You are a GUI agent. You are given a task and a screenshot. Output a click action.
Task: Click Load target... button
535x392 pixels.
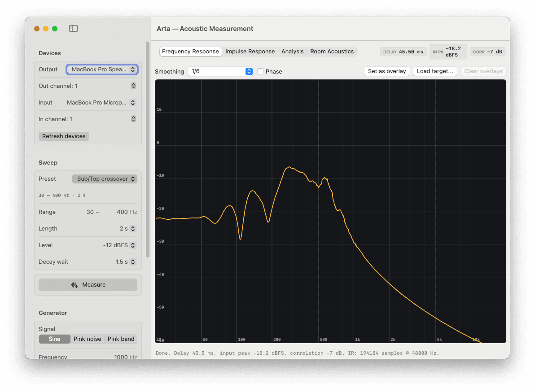tap(435, 71)
